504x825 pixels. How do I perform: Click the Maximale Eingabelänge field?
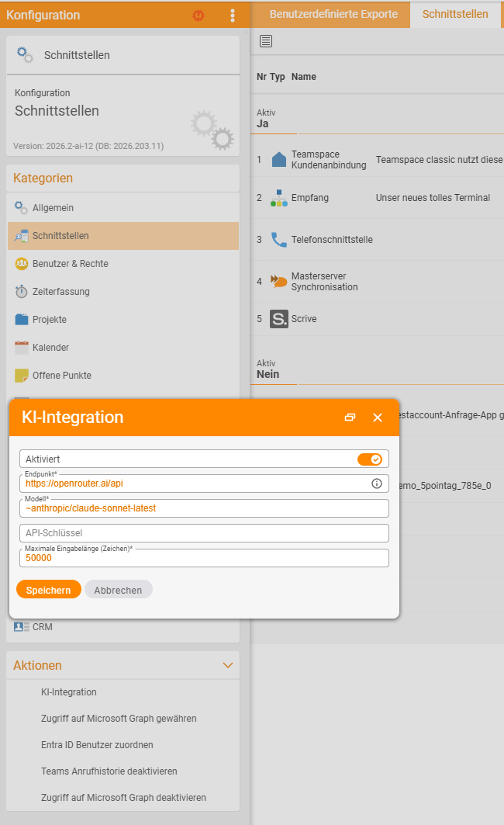point(204,558)
